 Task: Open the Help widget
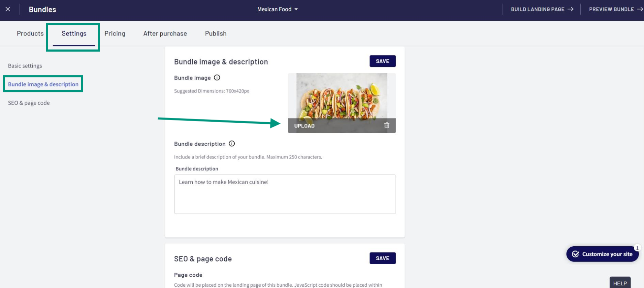pyautogui.click(x=620, y=283)
